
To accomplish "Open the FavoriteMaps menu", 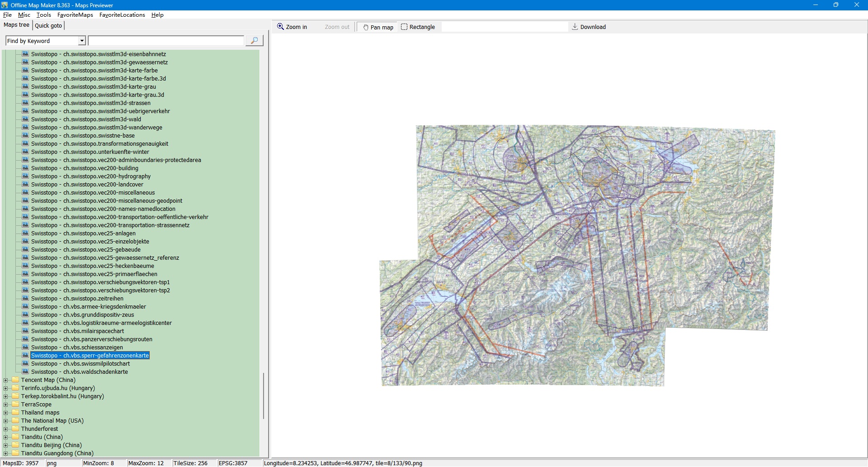I will point(75,15).
